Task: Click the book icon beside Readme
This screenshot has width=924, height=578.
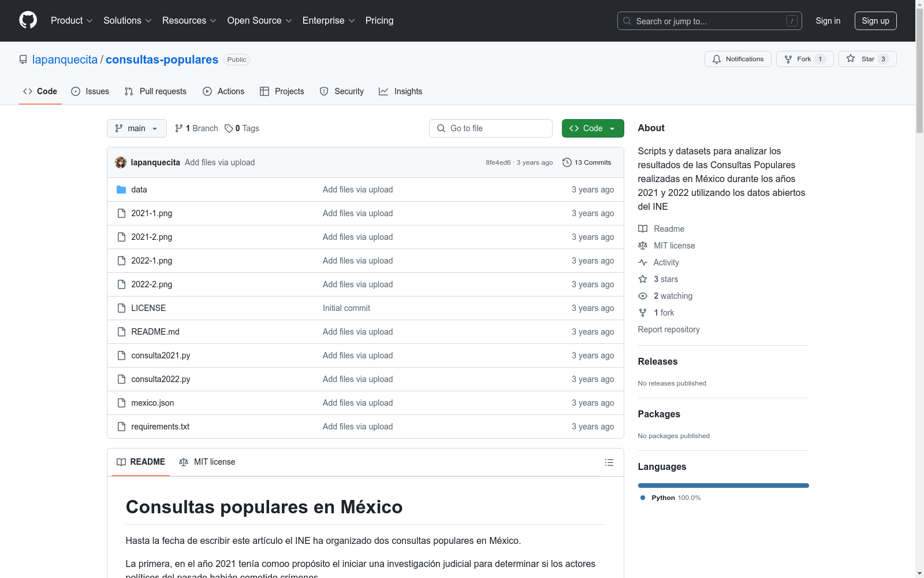Action: (643, 229)
